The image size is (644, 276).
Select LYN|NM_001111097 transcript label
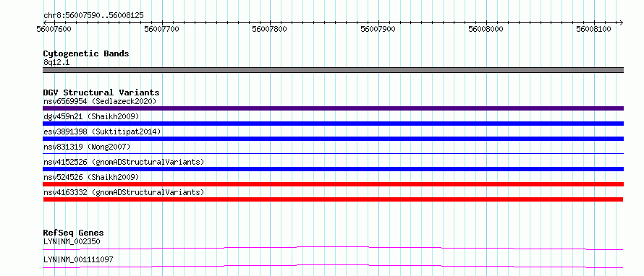coord(78,259)
